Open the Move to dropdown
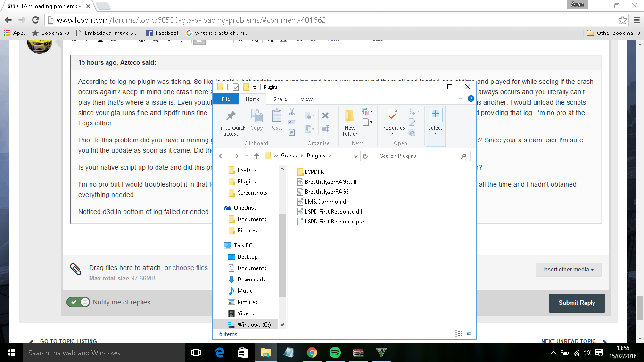This screenshot has width=644, height=362. point(309,115)
